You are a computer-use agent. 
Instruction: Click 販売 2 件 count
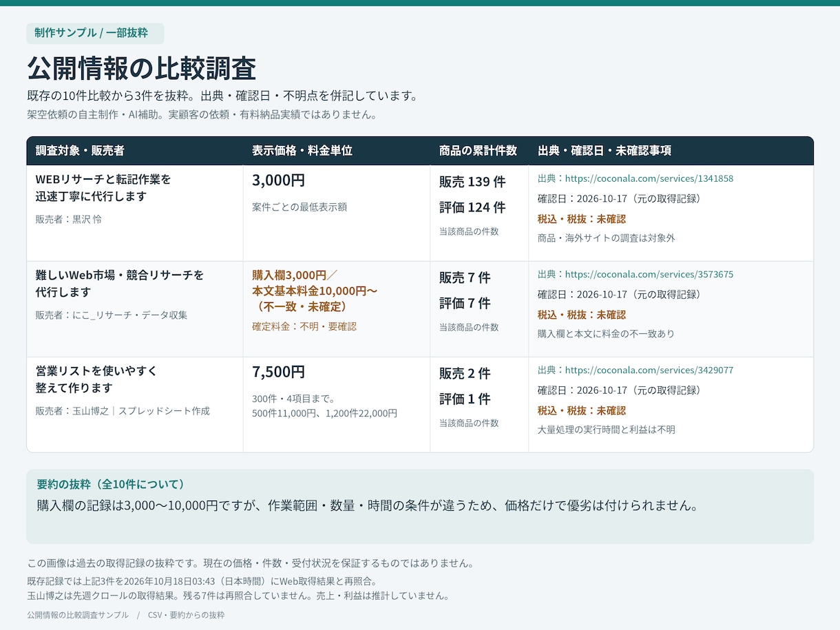[465, 373]
